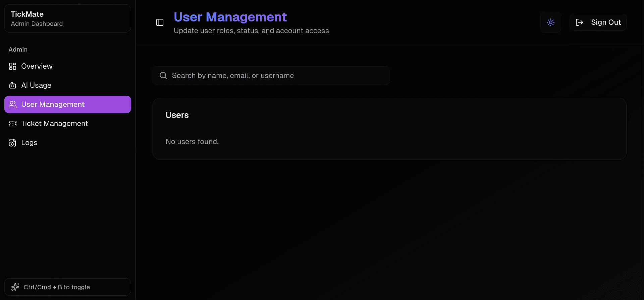The image size is (644, 300).
Task: Switch theme with the sun icon
Action: pyautogui.click(x=550, y=22)
